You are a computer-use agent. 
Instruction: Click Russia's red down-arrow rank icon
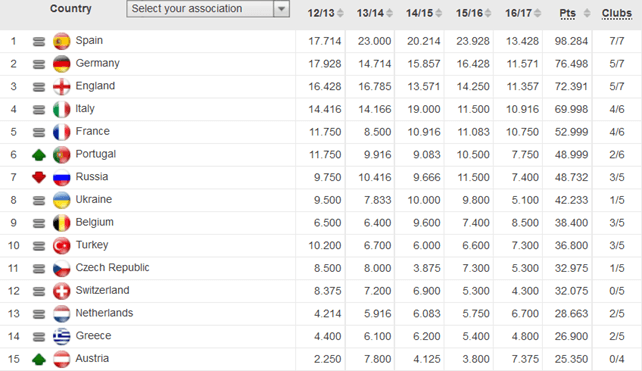click(x=39, y=177)
